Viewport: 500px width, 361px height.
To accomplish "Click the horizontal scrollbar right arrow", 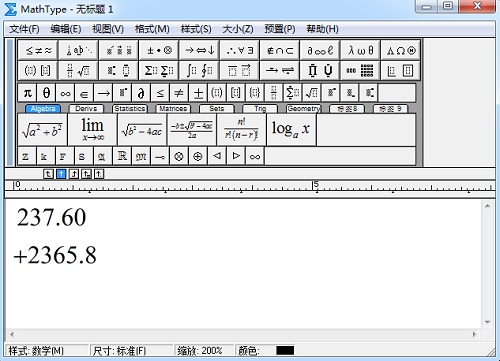I will [x=474, y=334].
